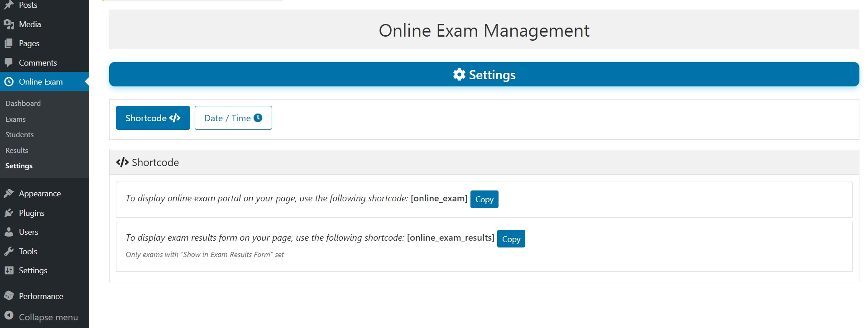Viewport: 868px width, 328px height.
Task: Click the Collapse menu arrow icon
Action: [x=9, y=316]
